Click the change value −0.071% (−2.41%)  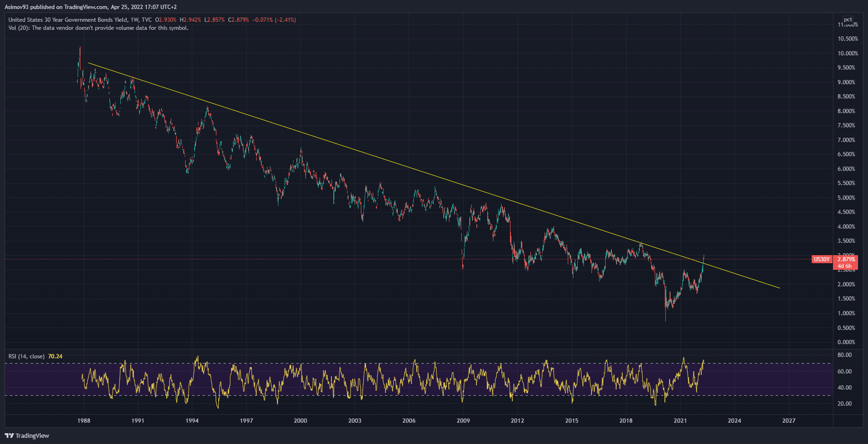pos(274,20)
